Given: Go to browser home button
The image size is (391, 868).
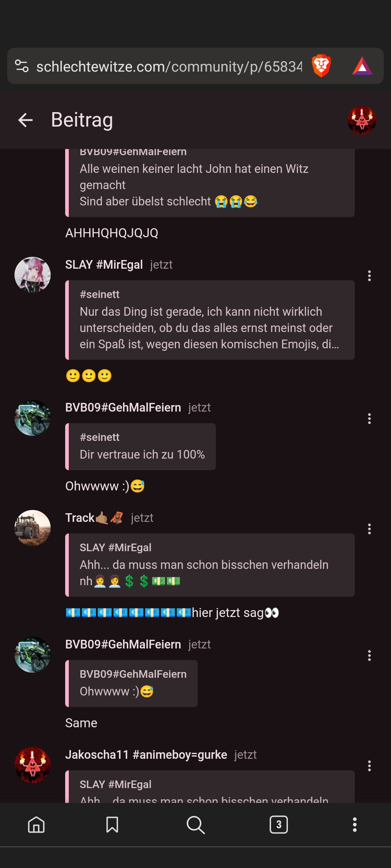Looking at the screenshot, I should click(x=36, y=825).
